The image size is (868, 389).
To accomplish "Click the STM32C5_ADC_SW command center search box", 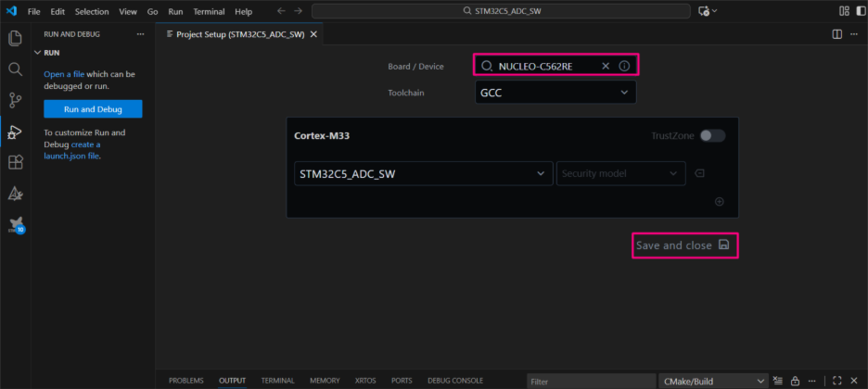I will 501,11.
